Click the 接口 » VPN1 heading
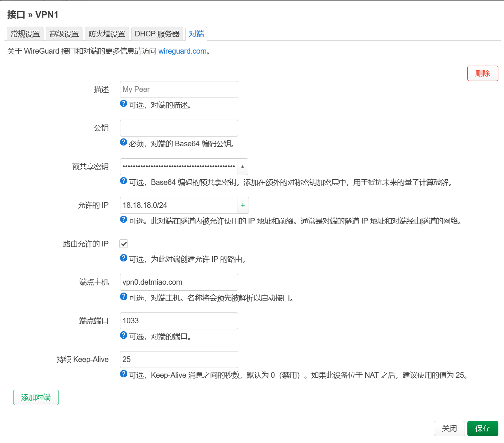This screenshot has width=504, height=443. click(33, 15)
